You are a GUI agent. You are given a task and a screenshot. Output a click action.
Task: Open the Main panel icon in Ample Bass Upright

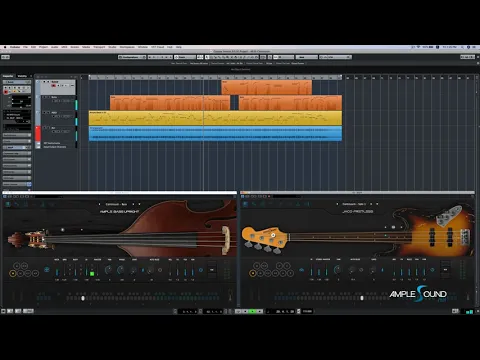point(7,204)
